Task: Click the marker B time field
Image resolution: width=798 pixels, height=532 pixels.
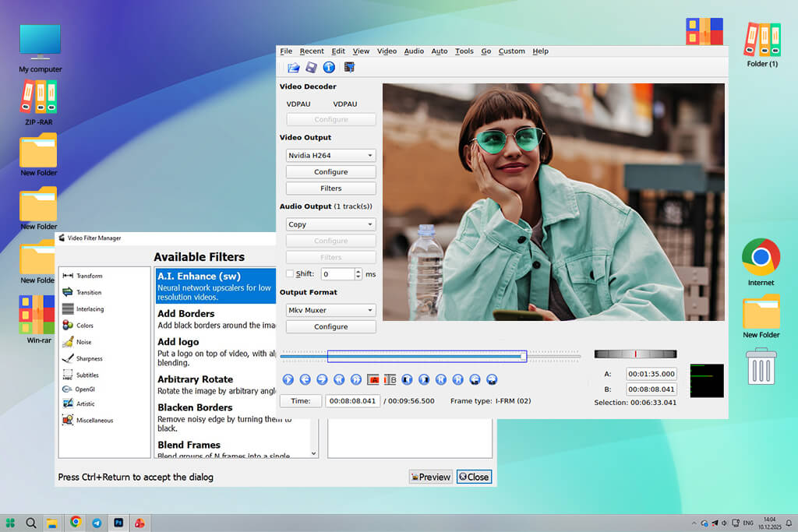Action: click(x=651, y=389)
